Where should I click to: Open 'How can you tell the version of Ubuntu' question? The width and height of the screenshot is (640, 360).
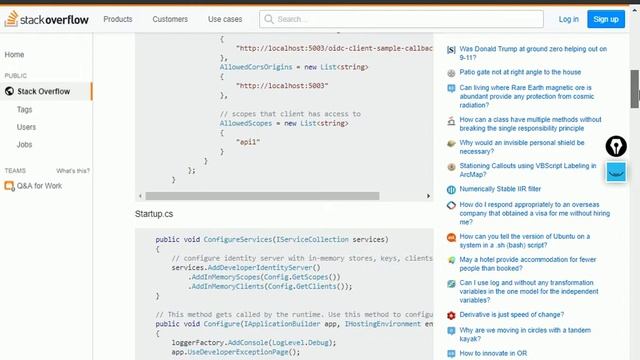(x=524, y=241)
